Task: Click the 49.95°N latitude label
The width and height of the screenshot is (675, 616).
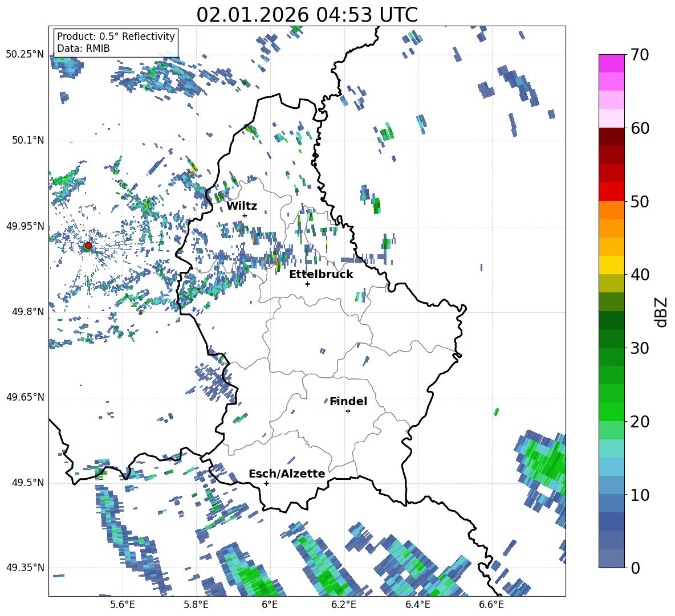Action: [25, 226]
